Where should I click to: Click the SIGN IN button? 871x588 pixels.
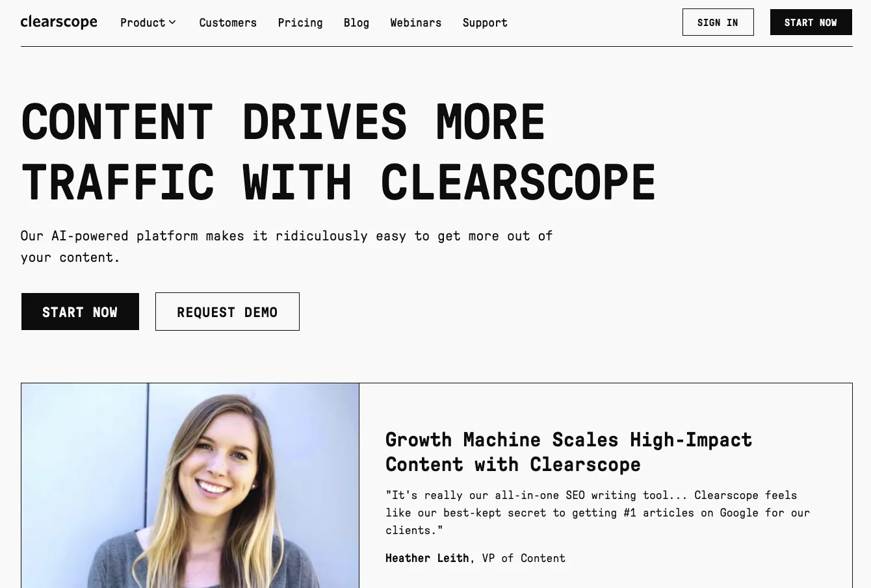coord(718,22)
